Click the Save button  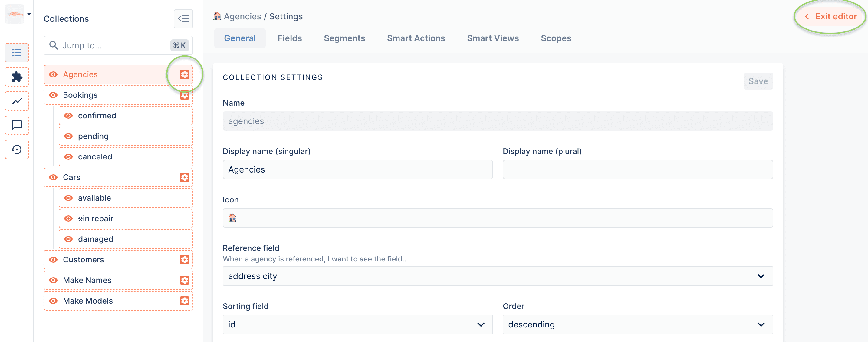pyautogui.click(x=758, y=81)
